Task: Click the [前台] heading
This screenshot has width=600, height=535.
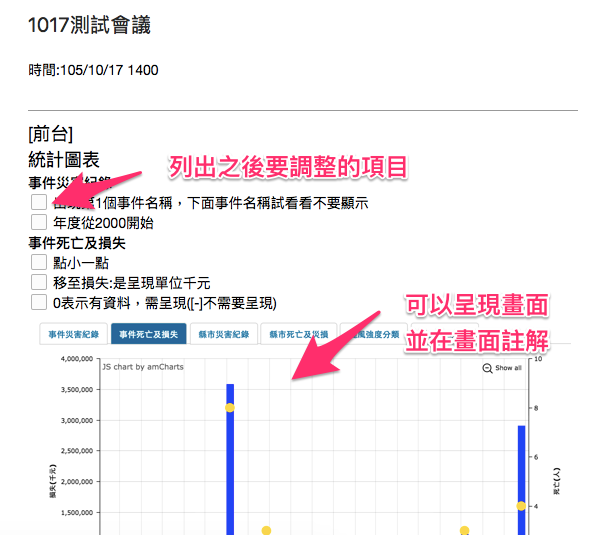Action: pyautogui.click(x=51, y=134)
